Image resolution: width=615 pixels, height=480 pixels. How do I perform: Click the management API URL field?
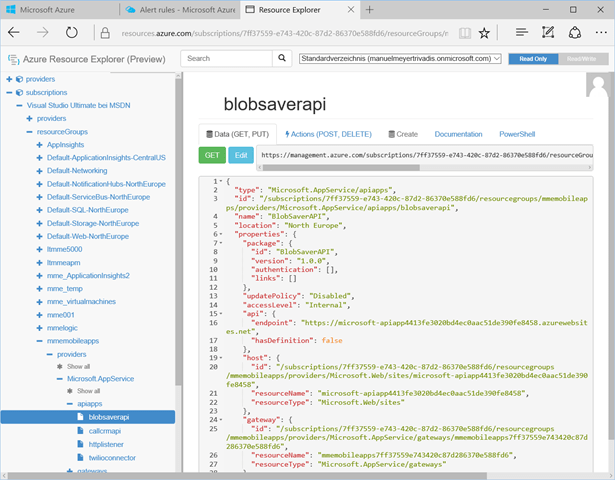tap(425, 155)
